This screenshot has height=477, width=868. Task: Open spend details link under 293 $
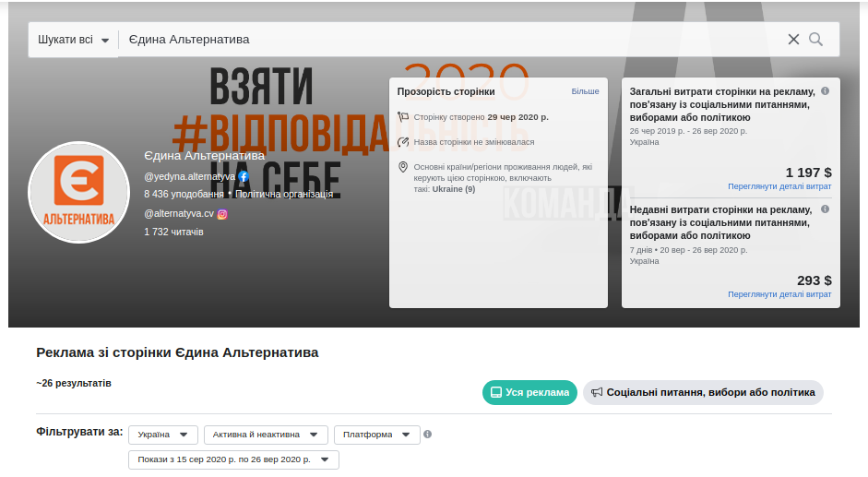[x=779, y=294]
